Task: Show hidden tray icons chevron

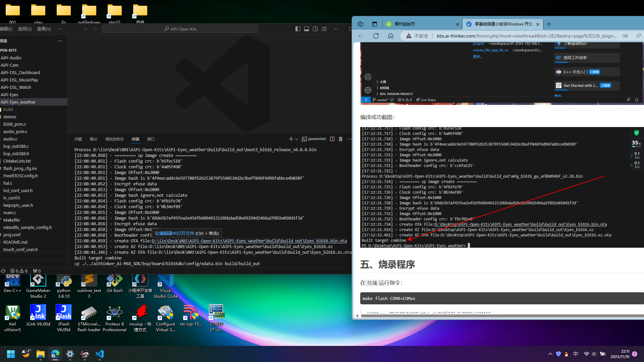Action: point(550,354)
